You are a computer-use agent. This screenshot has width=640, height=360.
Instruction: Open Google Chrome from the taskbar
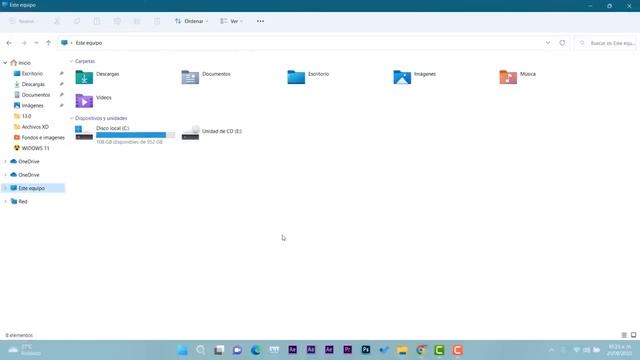click(421, 350)
